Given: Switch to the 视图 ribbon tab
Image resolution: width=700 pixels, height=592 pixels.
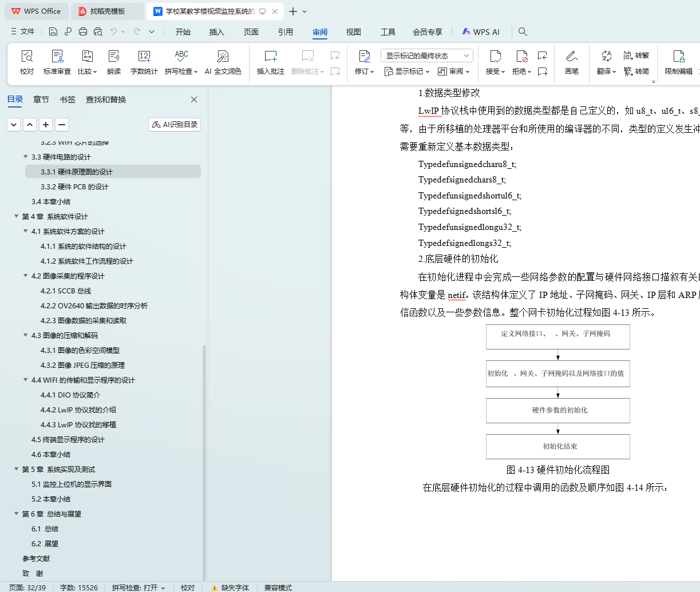Looking at the screenshot, I should click(x=354, y=32).
